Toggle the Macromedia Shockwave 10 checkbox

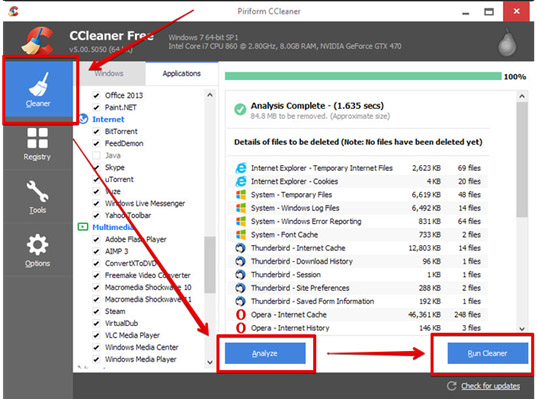click(96, 287)
